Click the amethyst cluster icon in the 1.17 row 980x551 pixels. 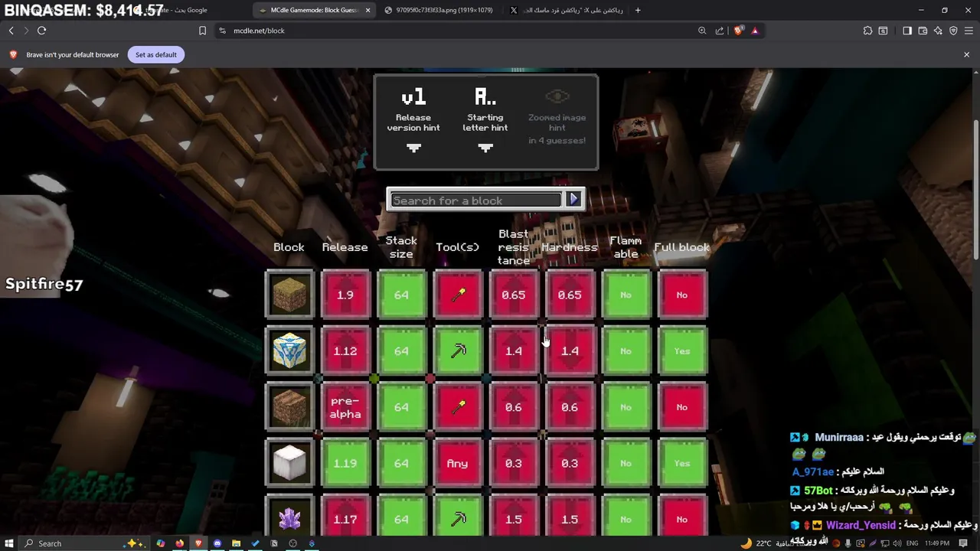coord(289,519)
